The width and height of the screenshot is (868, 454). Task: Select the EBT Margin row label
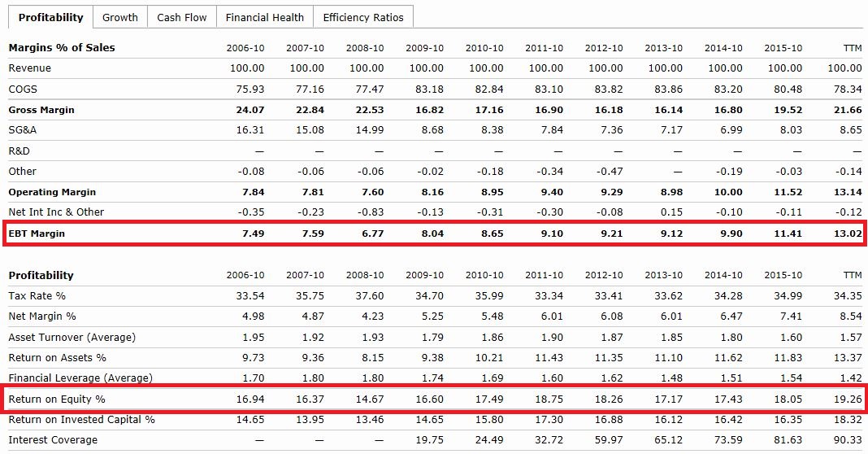pos(37,234)
